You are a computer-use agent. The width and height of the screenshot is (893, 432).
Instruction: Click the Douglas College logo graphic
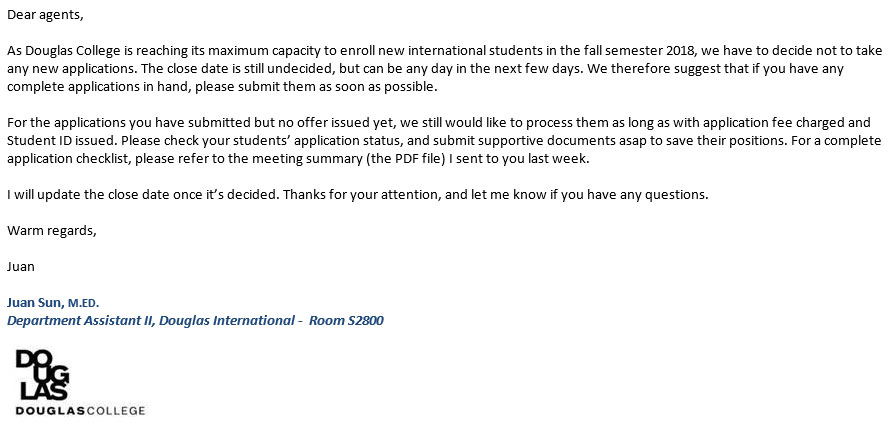(x=42, y=375)
